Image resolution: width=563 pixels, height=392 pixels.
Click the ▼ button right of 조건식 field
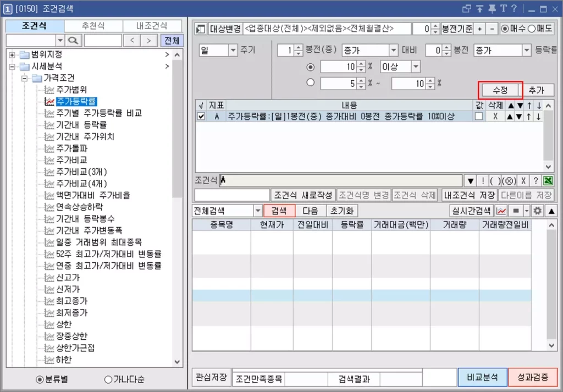coord(471,181)
